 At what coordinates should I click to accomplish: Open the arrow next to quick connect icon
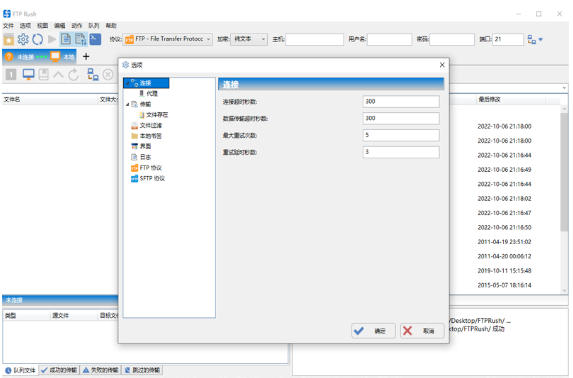point(540,39)
